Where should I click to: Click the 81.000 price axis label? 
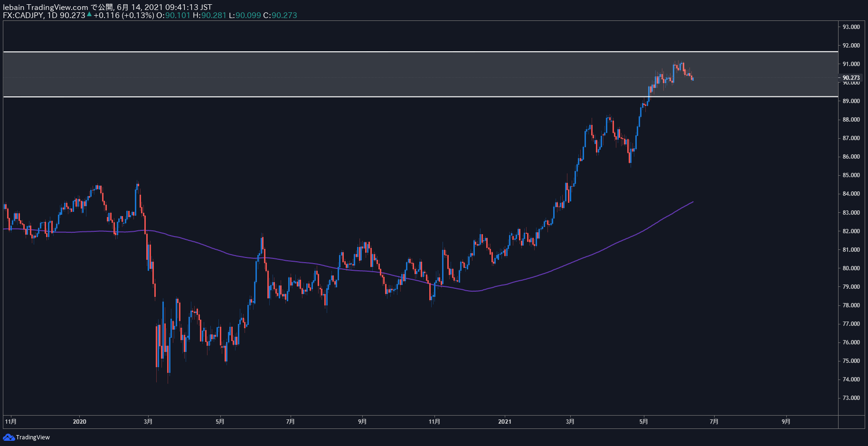pos(851,250)
